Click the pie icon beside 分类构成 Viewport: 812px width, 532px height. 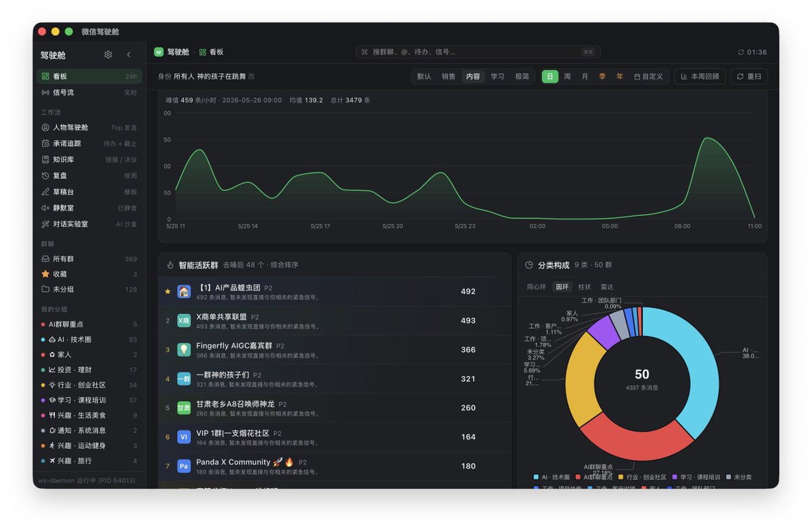pyautogui.click(x=529, y=265)
